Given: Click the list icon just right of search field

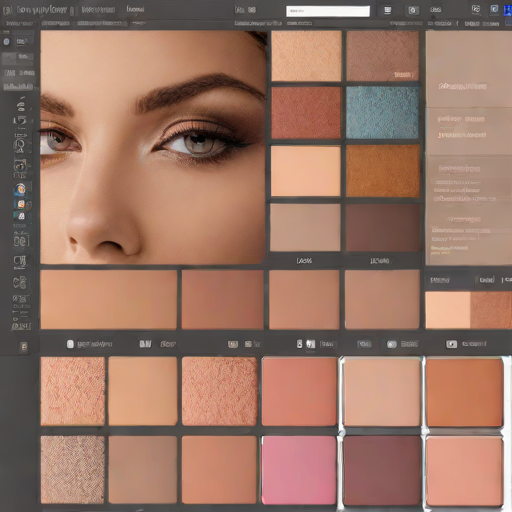Looking at the screenshot, I should click(x=387, y=10).
